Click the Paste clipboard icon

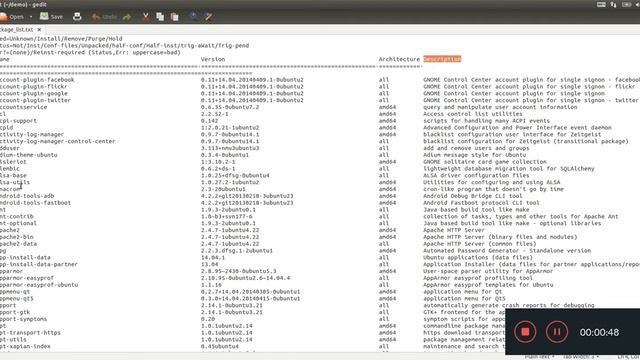pos(175,17)
